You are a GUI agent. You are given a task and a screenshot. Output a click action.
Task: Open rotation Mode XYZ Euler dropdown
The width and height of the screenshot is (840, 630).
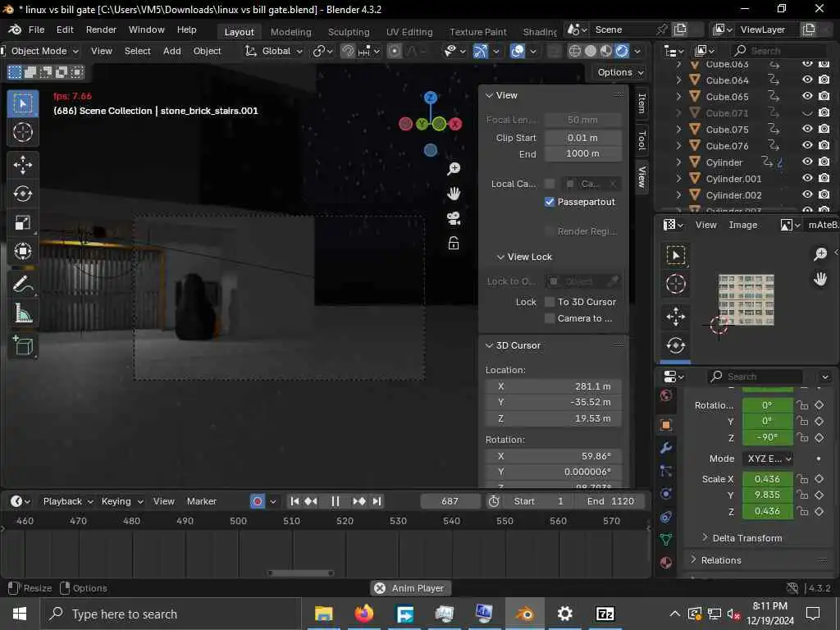coord(767,459)
